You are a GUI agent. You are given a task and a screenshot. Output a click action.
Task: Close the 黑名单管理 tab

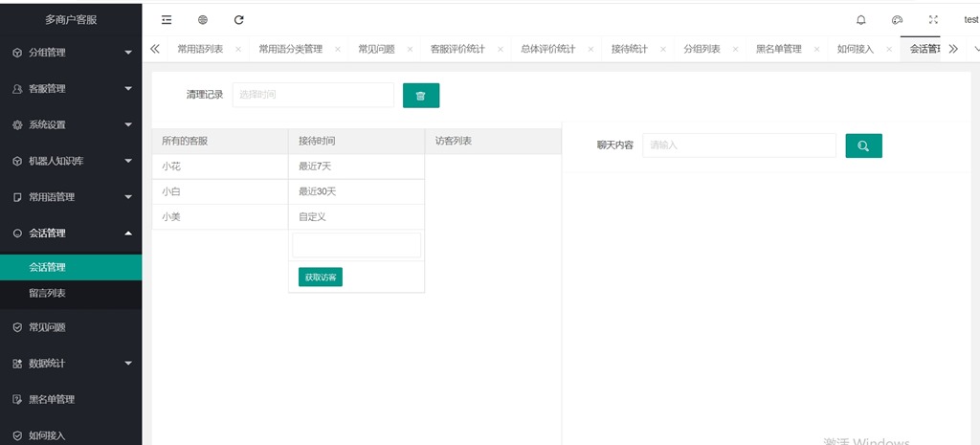(x=817, y=50)
